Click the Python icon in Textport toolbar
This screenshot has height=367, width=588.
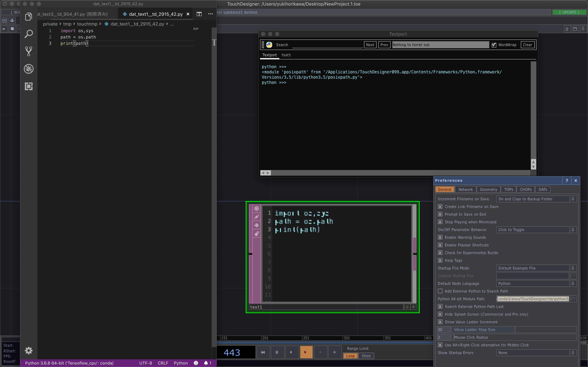tap(269, 45)
